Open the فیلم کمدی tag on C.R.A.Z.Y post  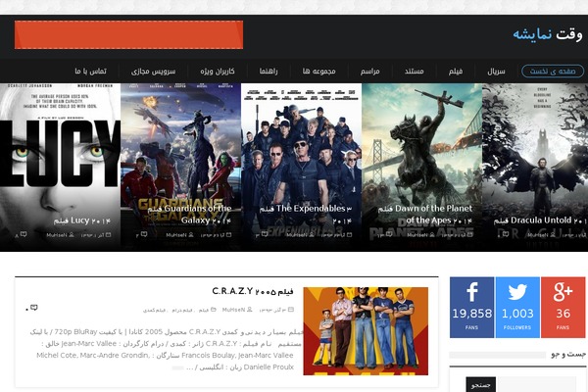point(154,311)
